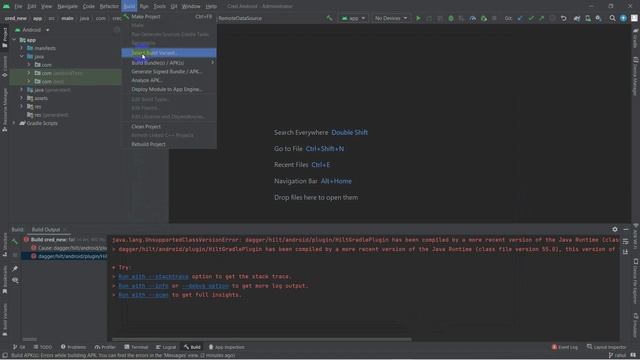Image resolution: width=640 pixels, height=360 pixels.
Task: Choose Rebuild Project from the Build menu
Action: [x=169, y=144]
